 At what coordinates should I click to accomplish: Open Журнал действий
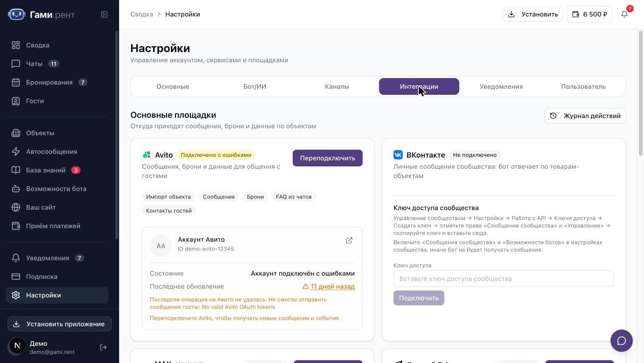coord(585,116)
